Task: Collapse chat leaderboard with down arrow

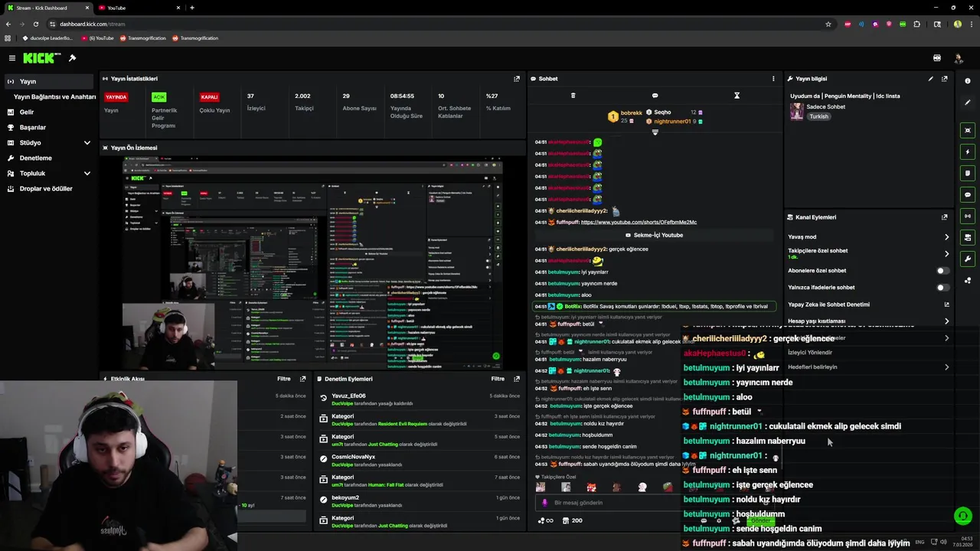Action: tap(655, 132)
